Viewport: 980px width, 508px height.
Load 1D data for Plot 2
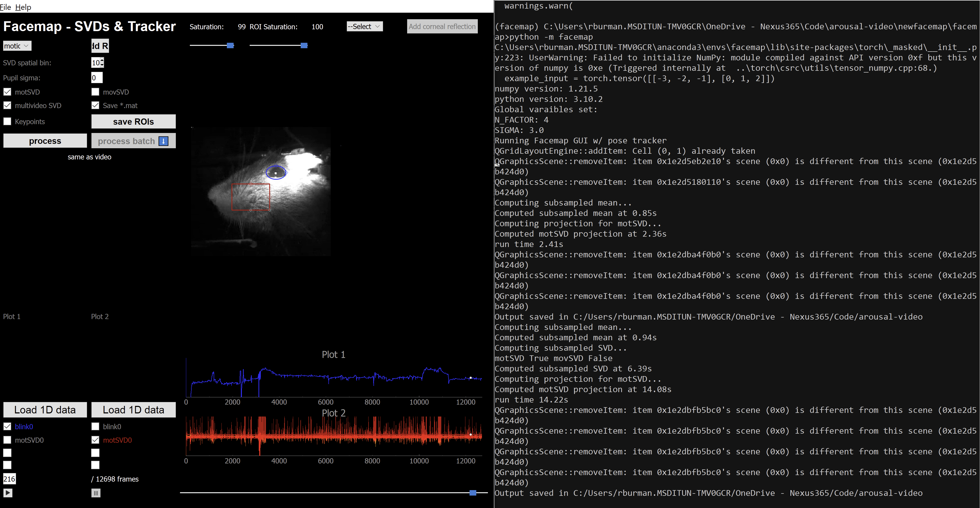133,409
